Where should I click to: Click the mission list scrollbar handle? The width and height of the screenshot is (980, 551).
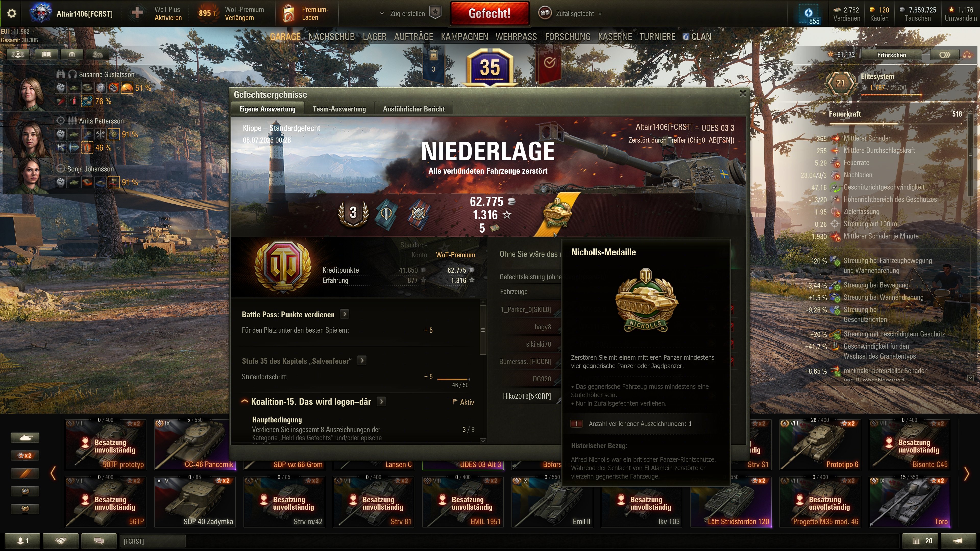point(483,329)
